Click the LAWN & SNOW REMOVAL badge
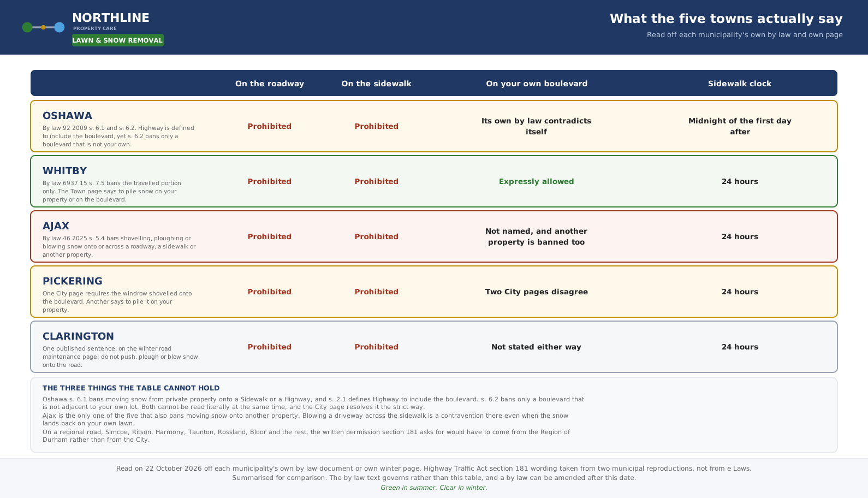The width and height of the screenshot is (868, 498). (118, 40)
